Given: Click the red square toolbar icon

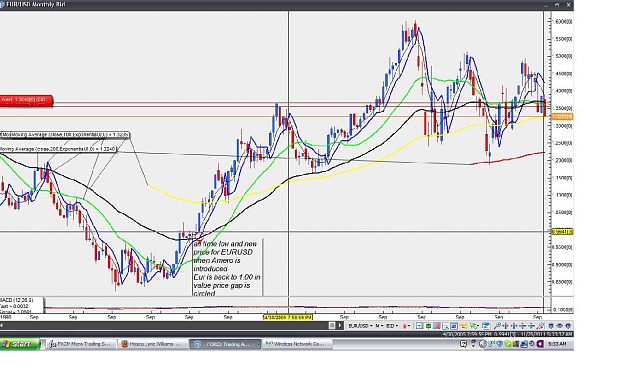Looking at the screenshot, I should (437, 326).
